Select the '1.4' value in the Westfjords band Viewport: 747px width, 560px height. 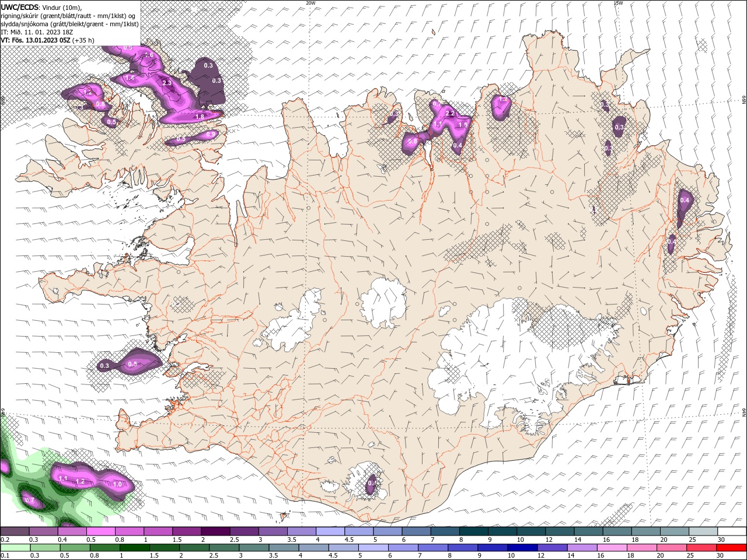pos(130,78)
